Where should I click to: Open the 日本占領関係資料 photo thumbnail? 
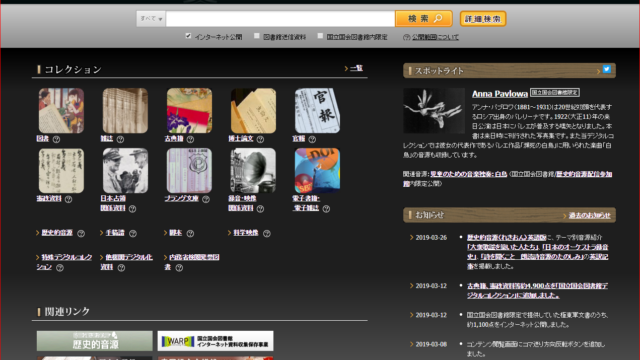(x=125, y=171)
